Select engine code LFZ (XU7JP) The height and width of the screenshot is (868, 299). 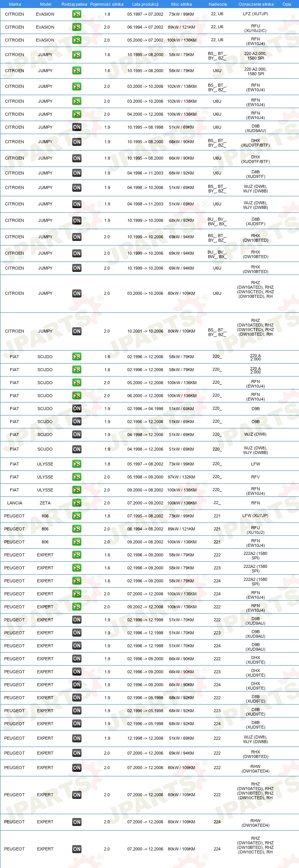tap(255, 14)
